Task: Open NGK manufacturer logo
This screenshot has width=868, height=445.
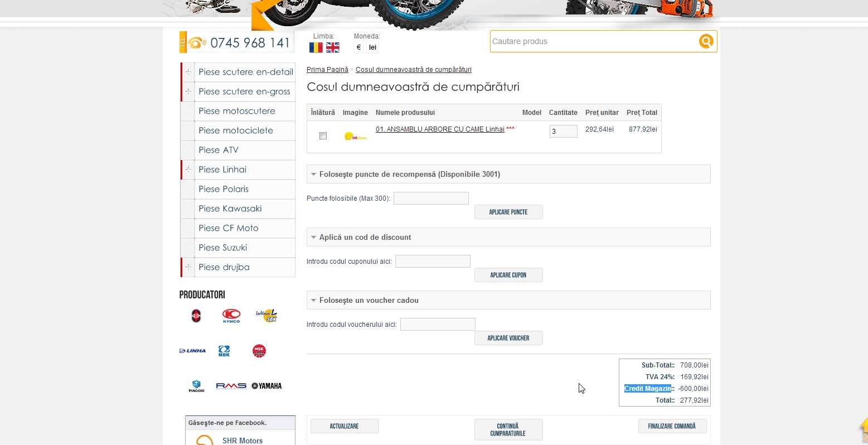Action: point(259,351)
